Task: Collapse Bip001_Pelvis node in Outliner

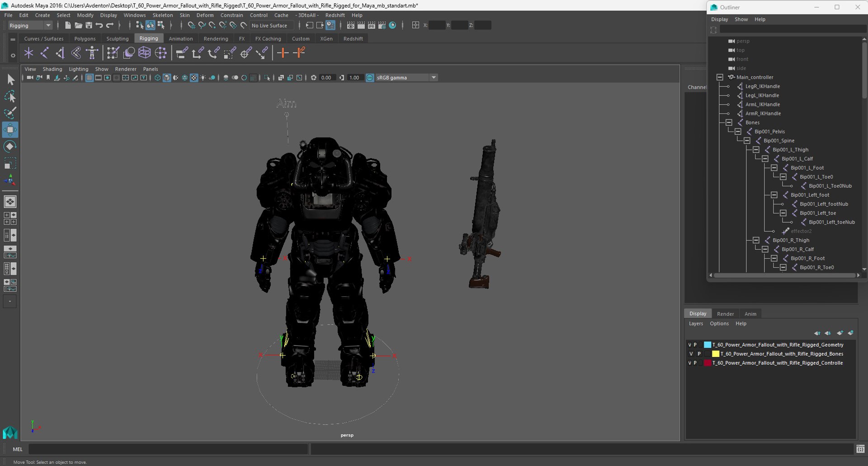Action: 738,132
